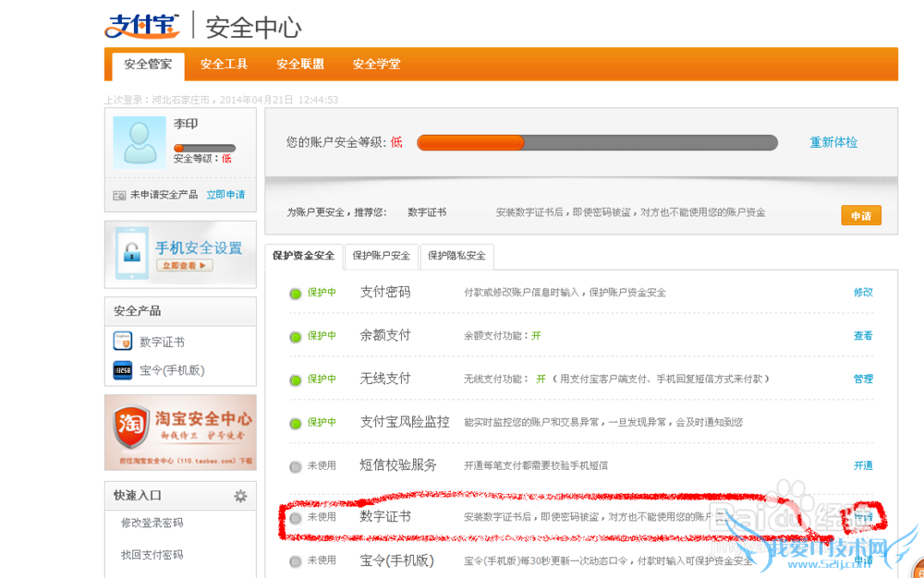
Task: Click 修改 for 支付密码
Action: pyautogui.click(x=863, y=292)
